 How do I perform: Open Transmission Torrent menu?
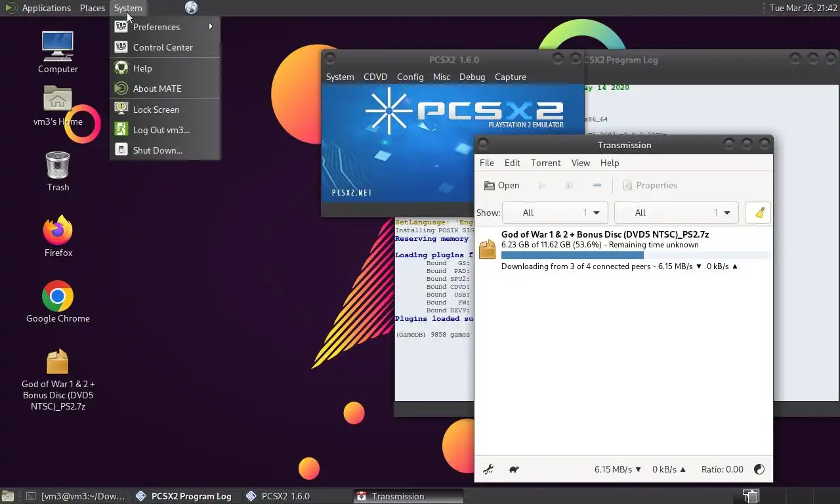546,163
